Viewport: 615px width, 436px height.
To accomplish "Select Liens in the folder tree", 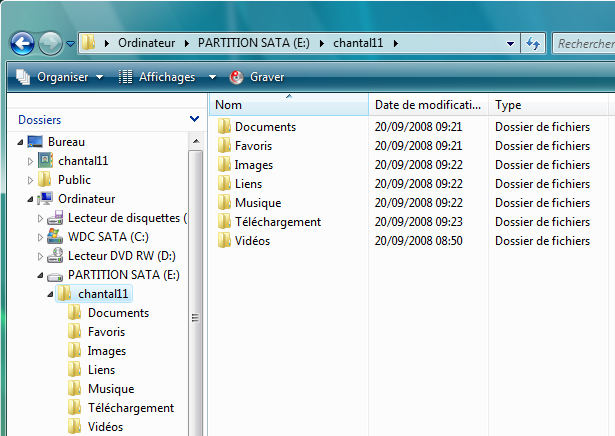I will (102, 370).
